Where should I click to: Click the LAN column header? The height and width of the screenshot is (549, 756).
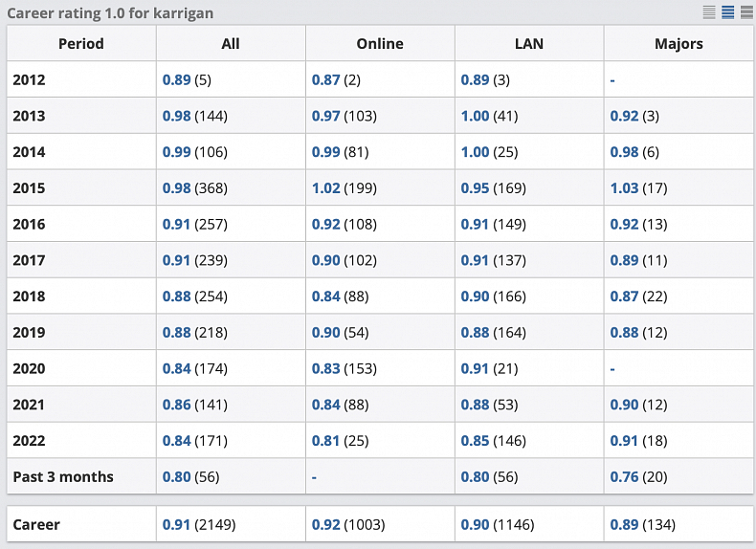(529, 44)
